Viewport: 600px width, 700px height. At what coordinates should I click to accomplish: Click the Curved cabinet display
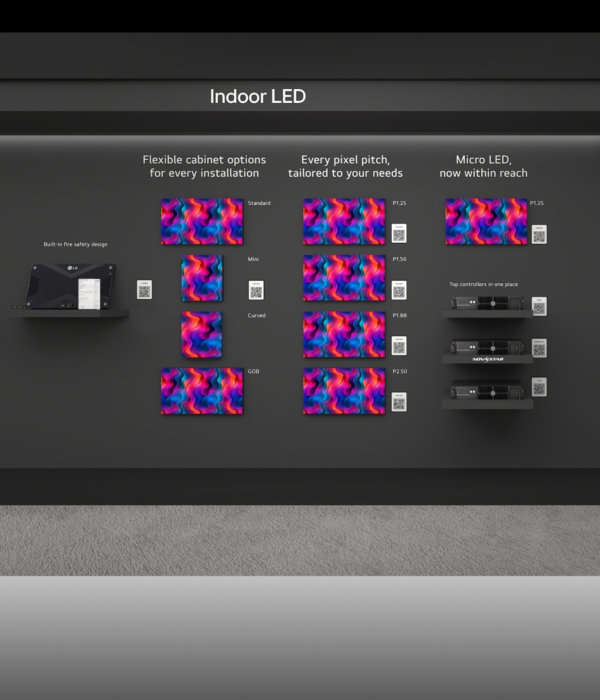(201, 334)
